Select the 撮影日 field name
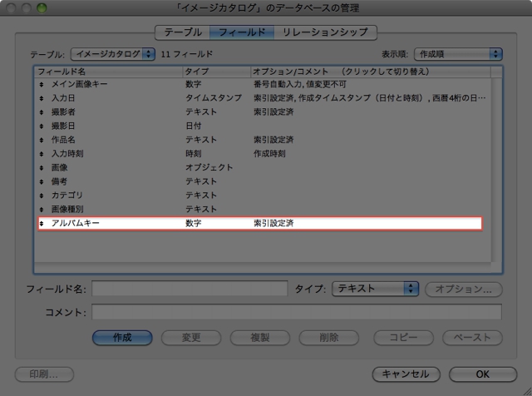Image resolution: width=532 pixels, height=396 pixels. 63,126
